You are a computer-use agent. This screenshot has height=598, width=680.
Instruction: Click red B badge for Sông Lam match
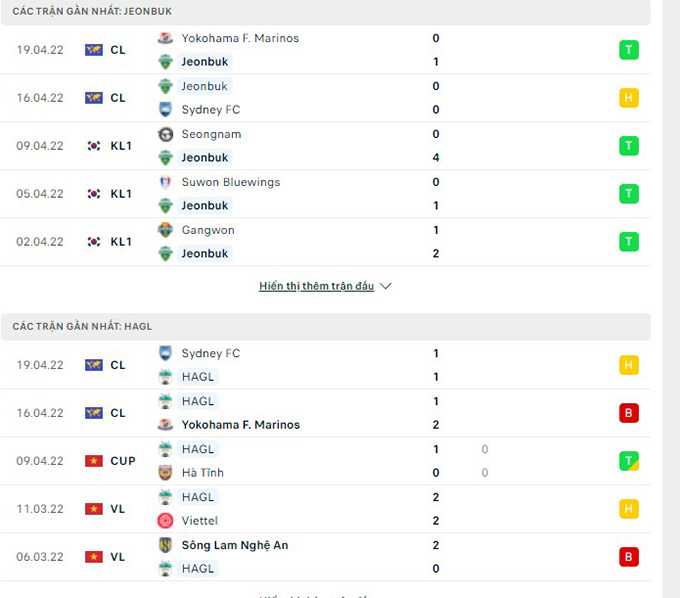(629, 557)
